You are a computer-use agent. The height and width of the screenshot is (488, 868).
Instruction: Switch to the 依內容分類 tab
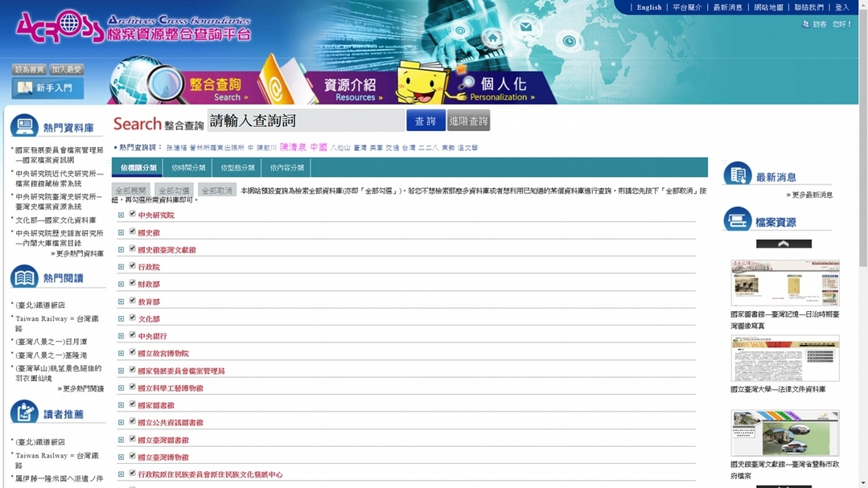click(286, 168)
